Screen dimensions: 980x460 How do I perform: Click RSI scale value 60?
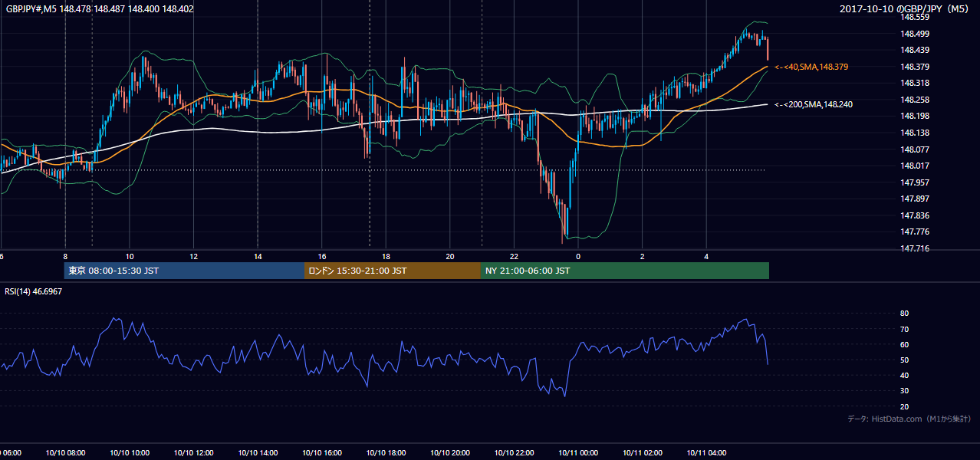point(905,344)
